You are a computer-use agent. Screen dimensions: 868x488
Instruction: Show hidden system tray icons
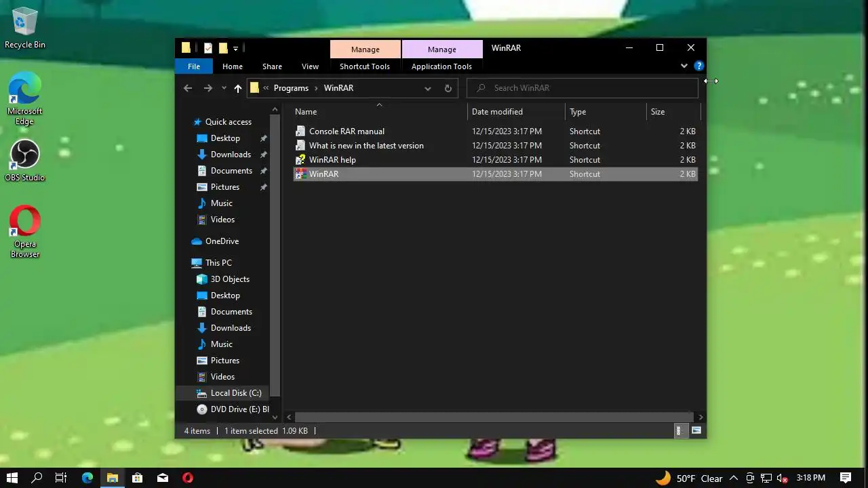pyautogui.click(x=734, y=478)
